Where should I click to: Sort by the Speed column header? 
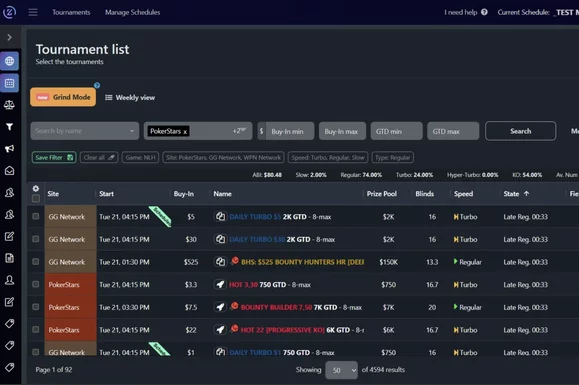click(x=463, y=194)
